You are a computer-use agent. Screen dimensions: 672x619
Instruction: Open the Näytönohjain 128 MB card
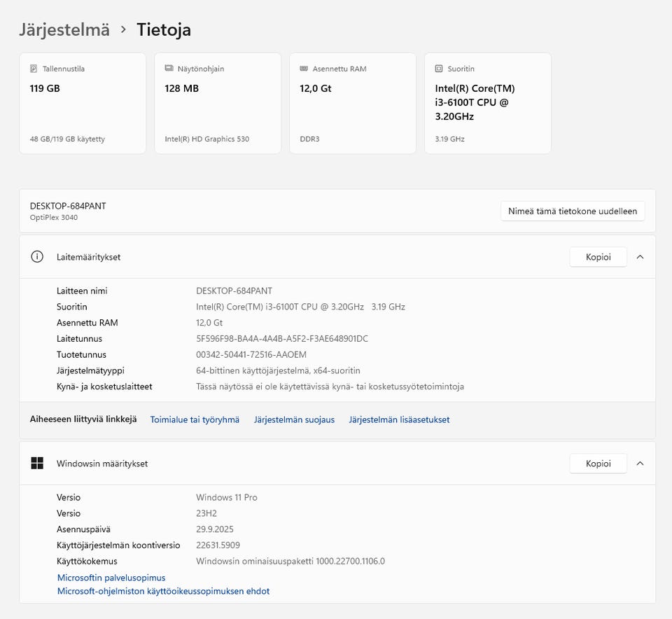pyautogui.click(x=218, y=103)
